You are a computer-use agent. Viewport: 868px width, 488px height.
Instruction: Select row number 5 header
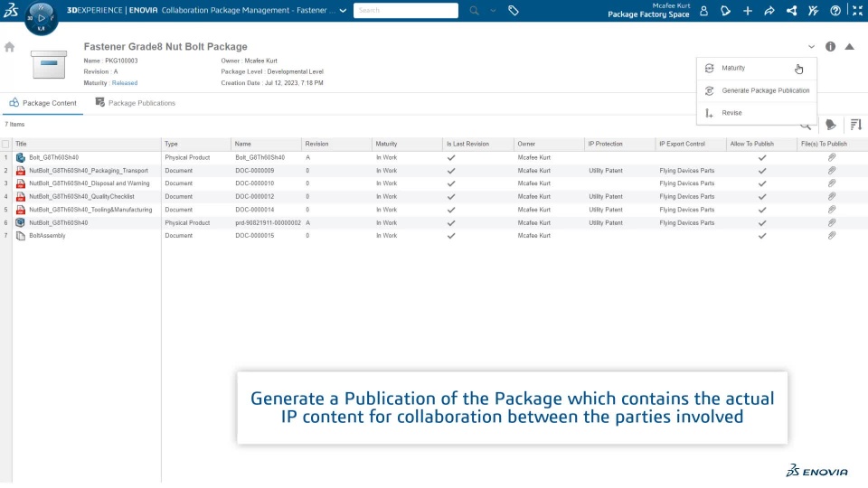[x=6, y=210]
